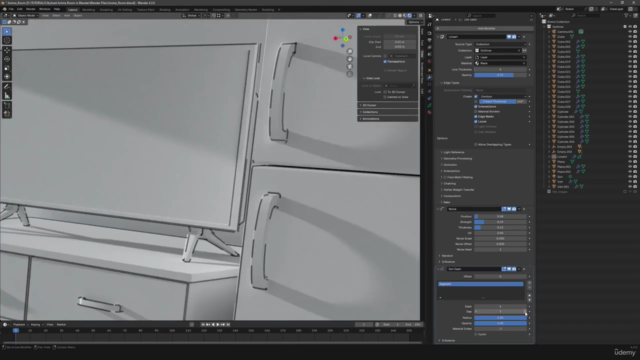Jump to the timeline end frame
Screen dimensions: 640x360
pyautogui.click(x=228, y=324)
